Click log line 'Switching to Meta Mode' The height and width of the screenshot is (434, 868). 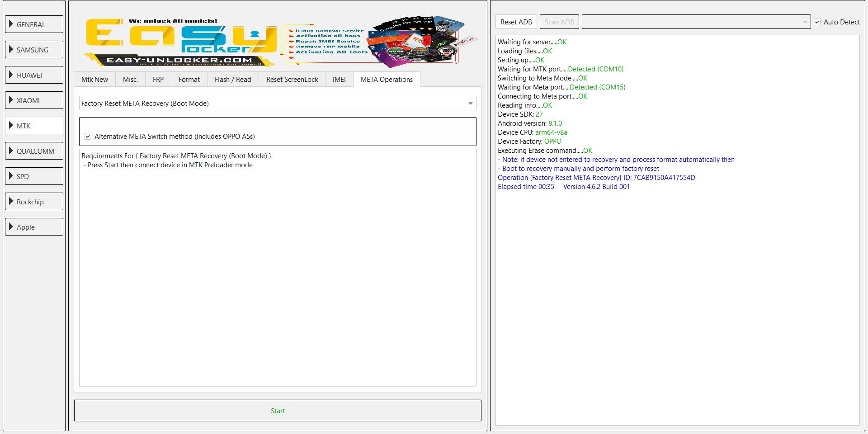(x=542, y=78)
